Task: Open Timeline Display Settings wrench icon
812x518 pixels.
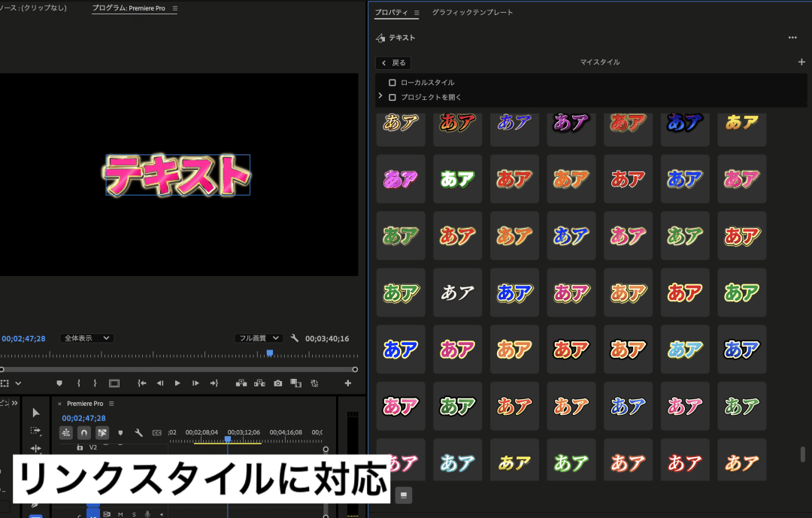Action: tap(138, 433)
